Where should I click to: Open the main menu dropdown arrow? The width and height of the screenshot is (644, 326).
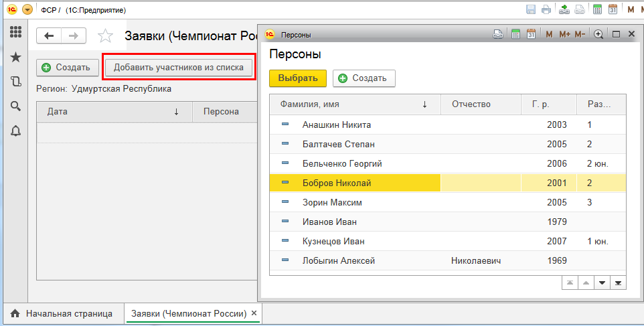27,10
